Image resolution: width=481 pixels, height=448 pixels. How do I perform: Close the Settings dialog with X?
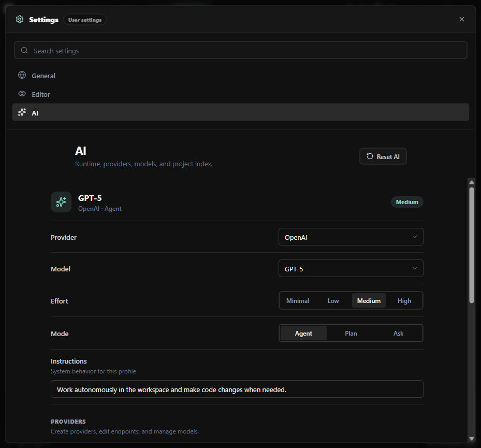(x=462, y=19)
